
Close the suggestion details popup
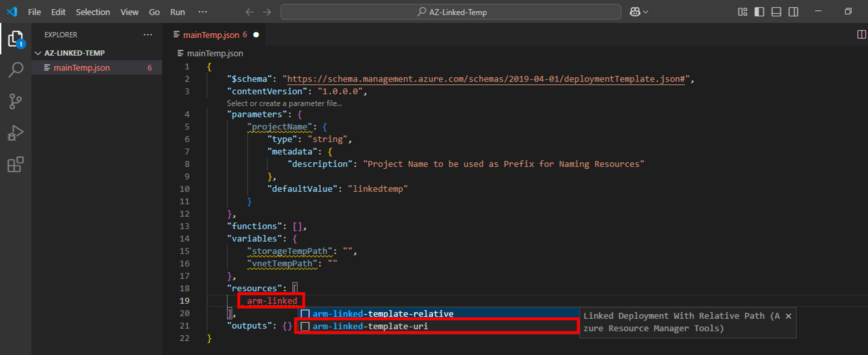(x=788, y=316)
